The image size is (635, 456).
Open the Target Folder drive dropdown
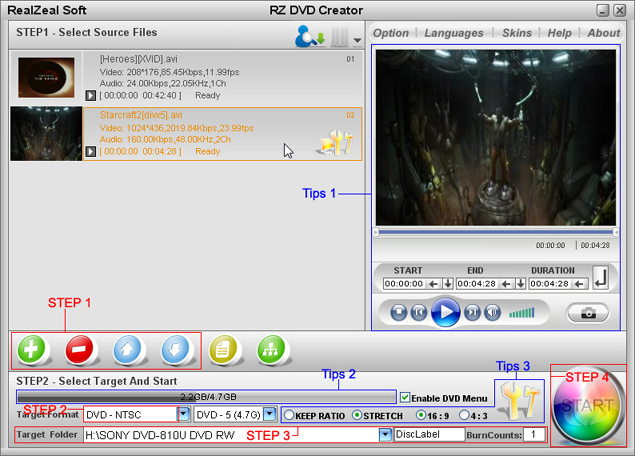click(x=385, y=435)
